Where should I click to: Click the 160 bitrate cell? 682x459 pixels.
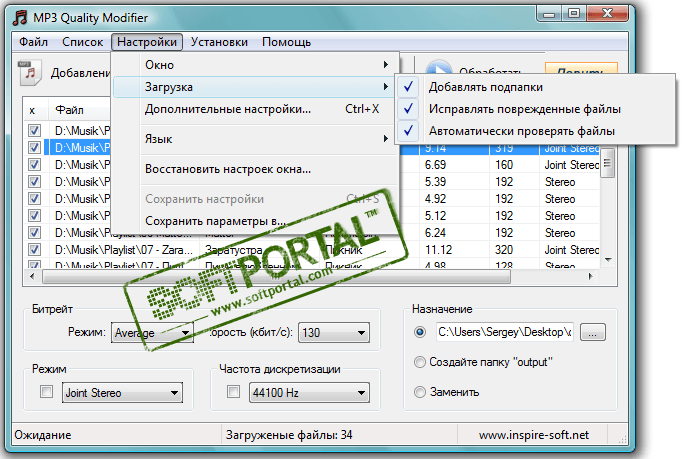(504, 165)
